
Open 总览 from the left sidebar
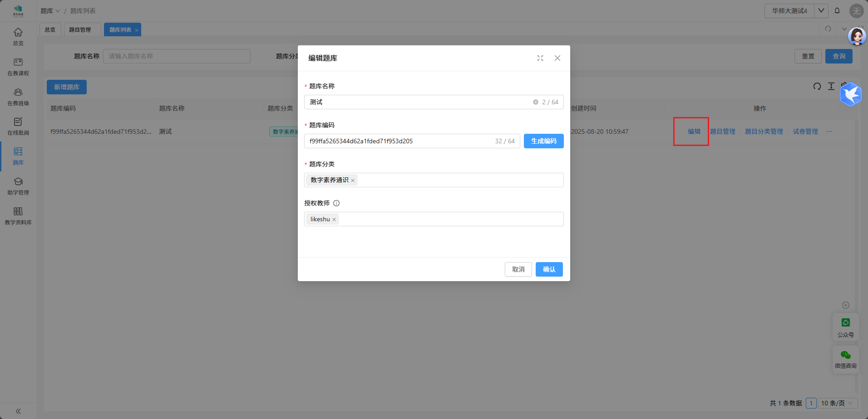[18, 37]
